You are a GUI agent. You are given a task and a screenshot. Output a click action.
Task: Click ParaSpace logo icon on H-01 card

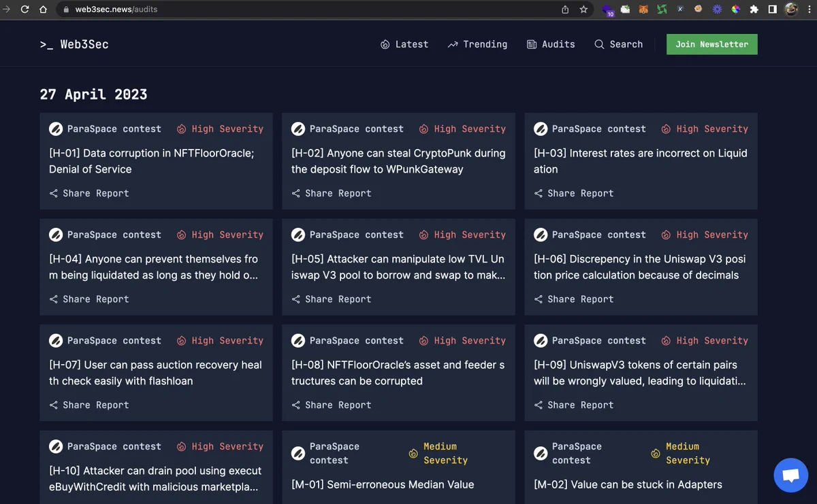pyautogui.click(x=56, y=129)
